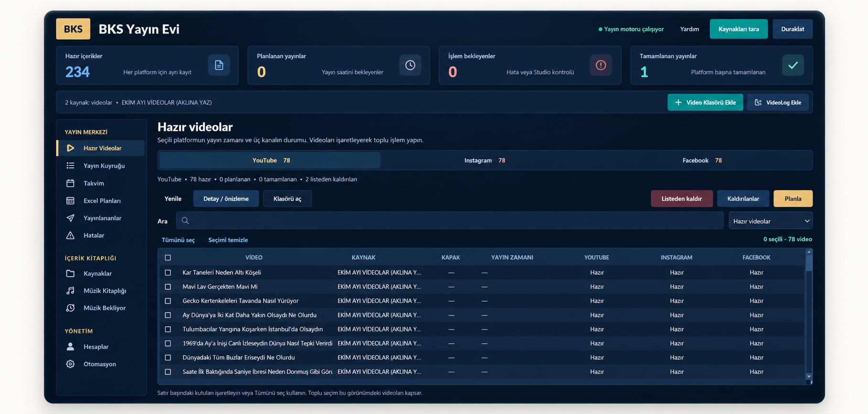This screenshot has height=414, width=868.
Task: Click the warning triangle icon beside Hatalar
Action: pyautogui.click(x=70, y=235)
